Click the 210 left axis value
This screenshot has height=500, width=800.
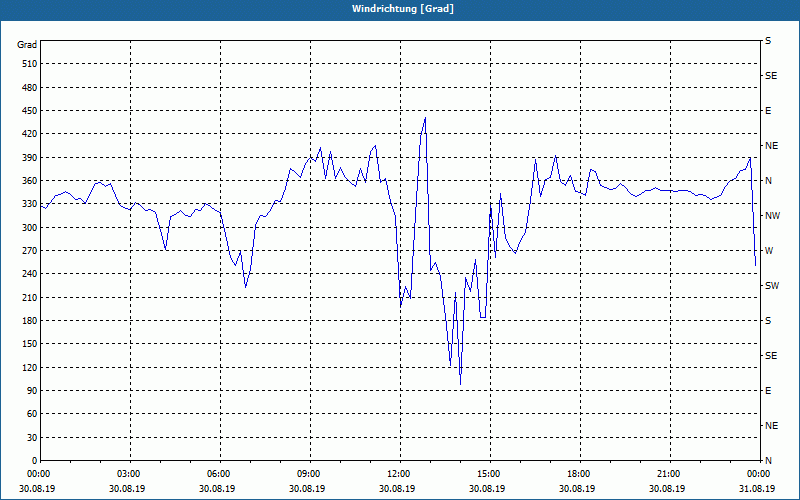point(29,297)
